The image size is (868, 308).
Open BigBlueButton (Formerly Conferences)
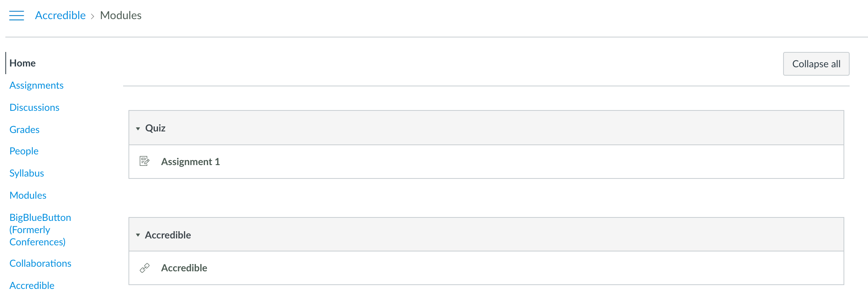point(40,229)
